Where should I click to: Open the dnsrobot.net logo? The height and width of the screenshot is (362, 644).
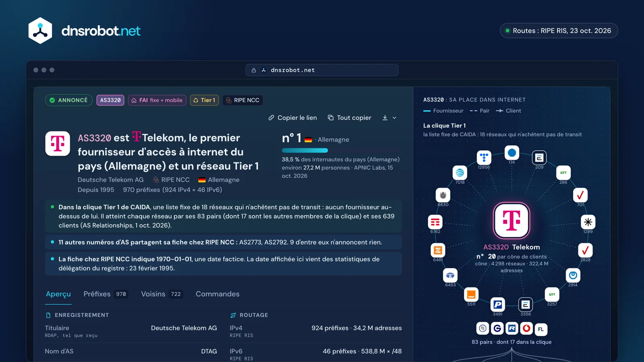pyautogui.click(x=85, y=31)
